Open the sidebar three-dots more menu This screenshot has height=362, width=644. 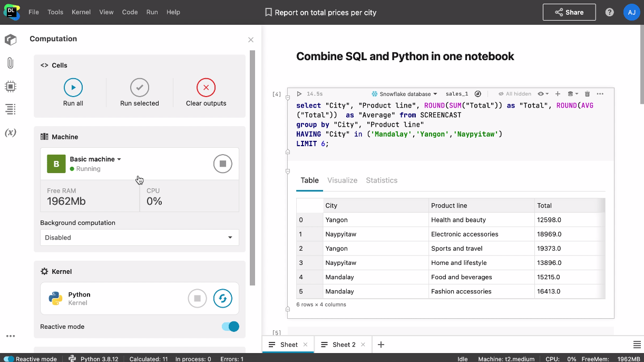pyautogui.click(x=11, y=336)
